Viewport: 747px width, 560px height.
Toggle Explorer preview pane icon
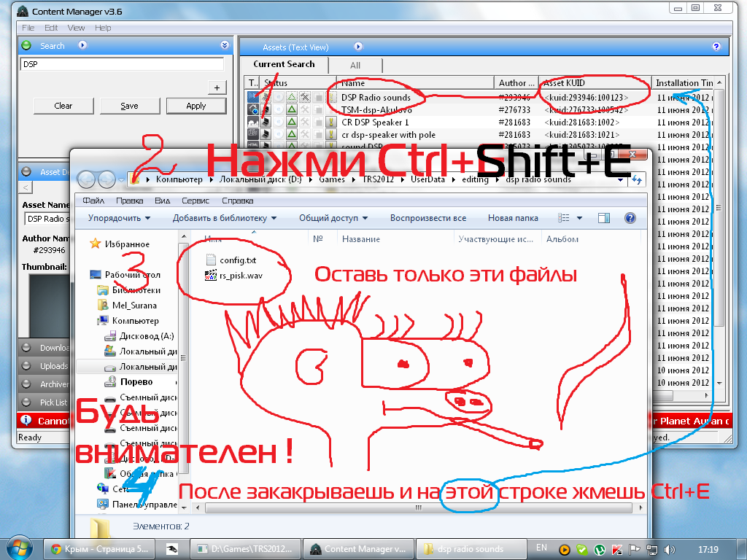603,218
